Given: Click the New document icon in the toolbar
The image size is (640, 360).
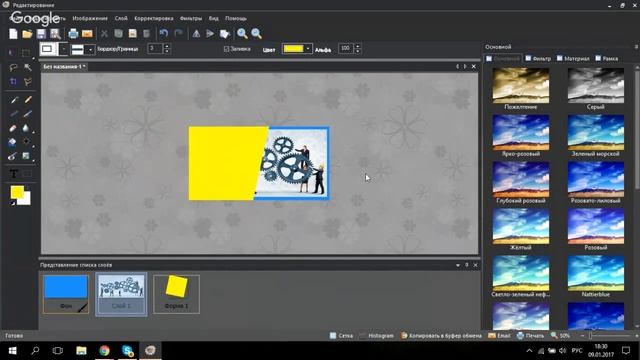Looking at the screenshot, I should pyautogui.click(x=13, y=33).
